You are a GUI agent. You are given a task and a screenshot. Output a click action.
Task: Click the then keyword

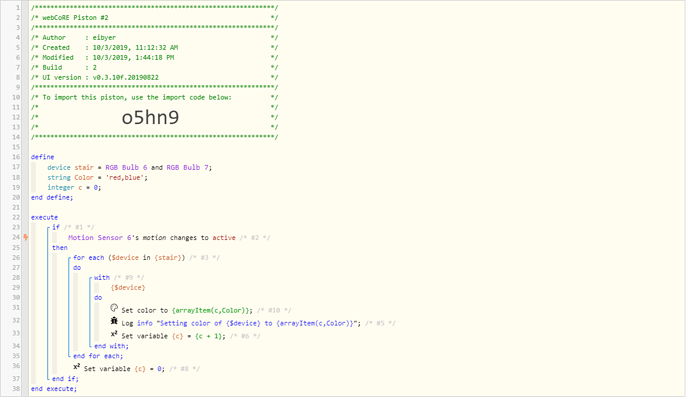(60, 248)
